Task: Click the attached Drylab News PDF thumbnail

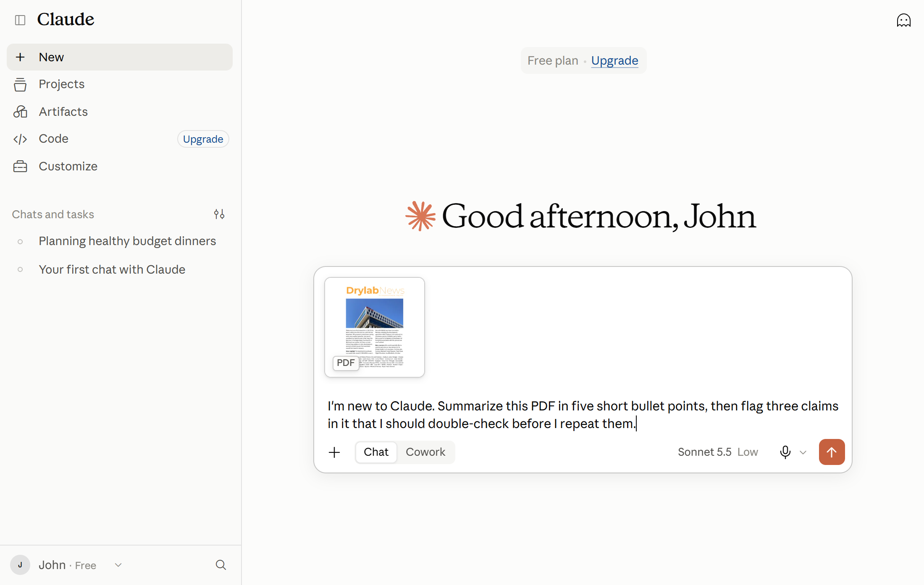Action: 375,327
